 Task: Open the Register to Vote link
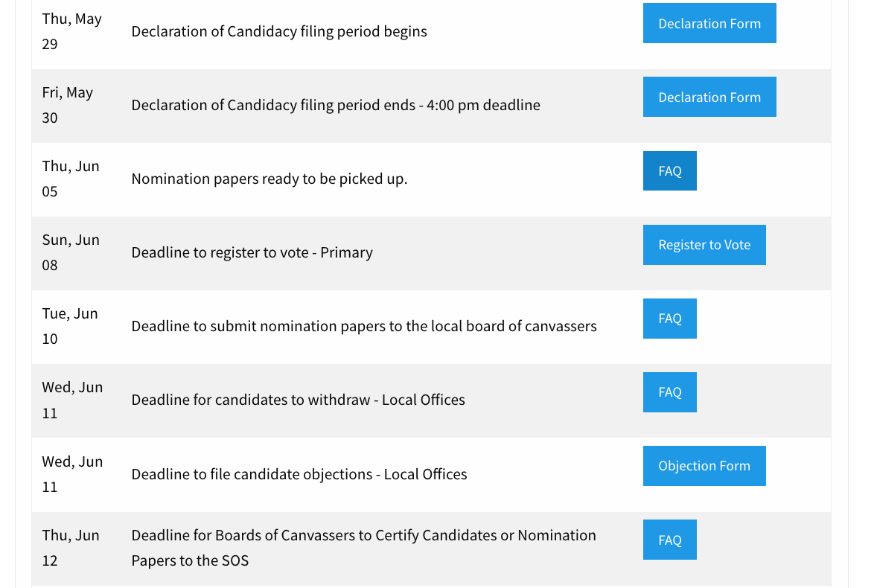704,244
